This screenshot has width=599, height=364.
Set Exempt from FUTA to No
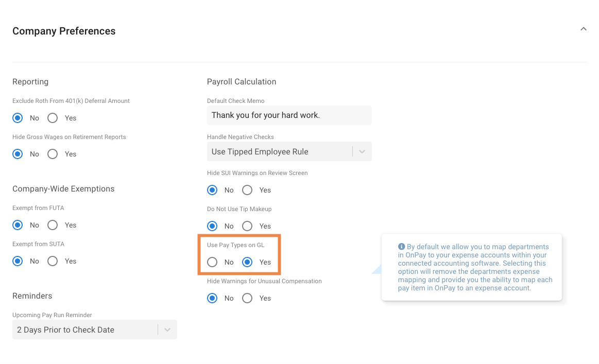click(x=18, y=225)
